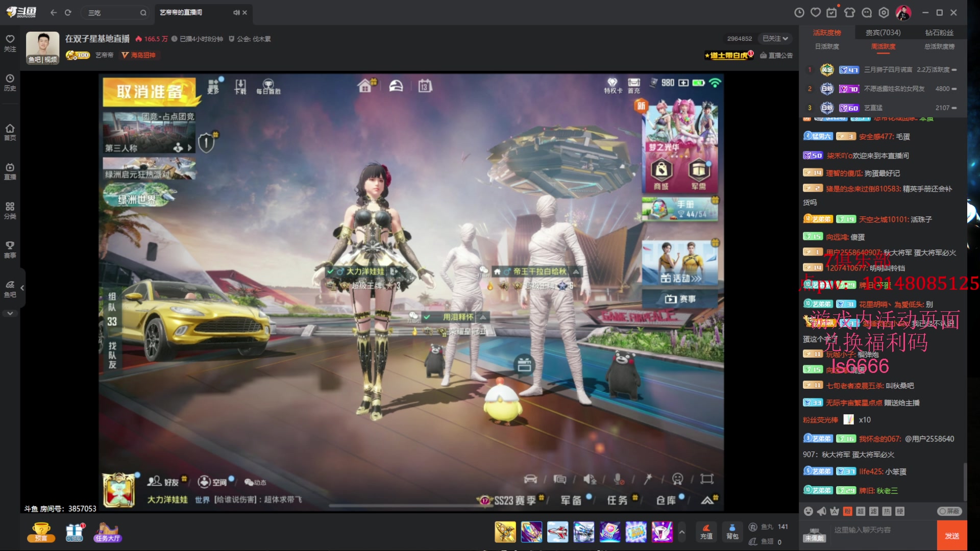Send the red airplane gift

[x=557, y=532]
